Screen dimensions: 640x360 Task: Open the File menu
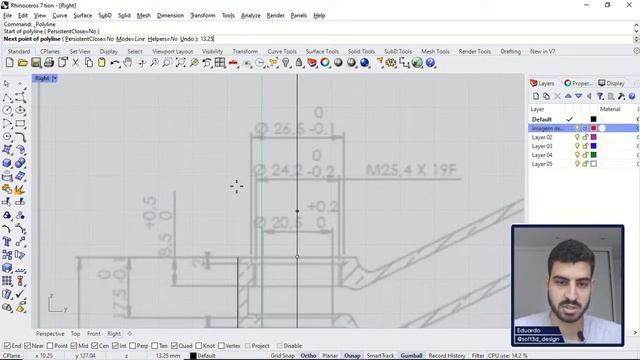click(7, 16)
